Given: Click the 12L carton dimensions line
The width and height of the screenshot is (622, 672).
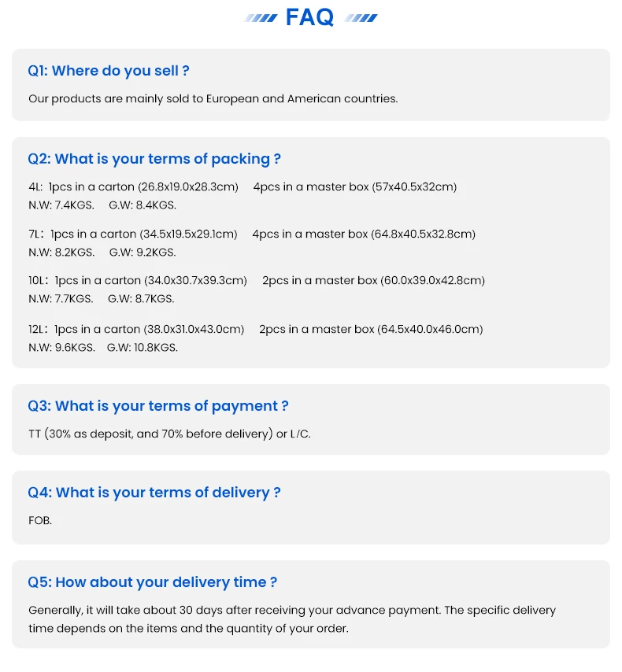Looking at the screenshot, I should pos(255,329).
